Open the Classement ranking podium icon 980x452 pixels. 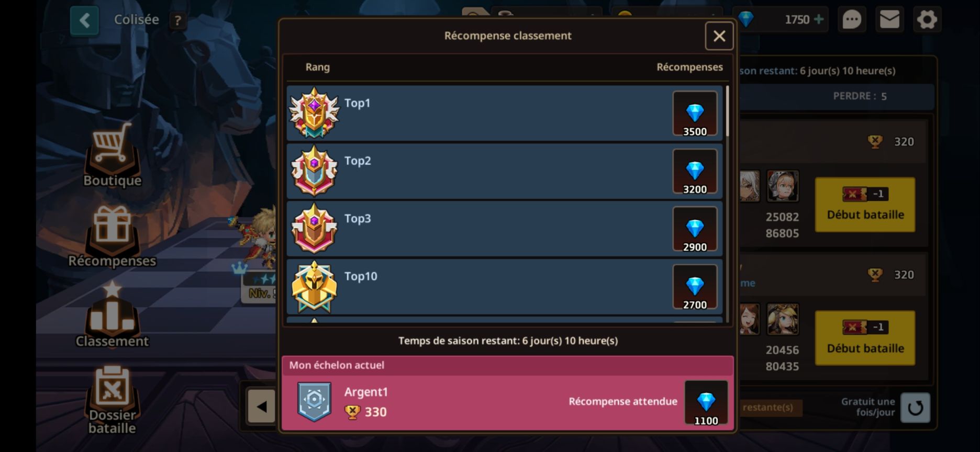point(112,311)
